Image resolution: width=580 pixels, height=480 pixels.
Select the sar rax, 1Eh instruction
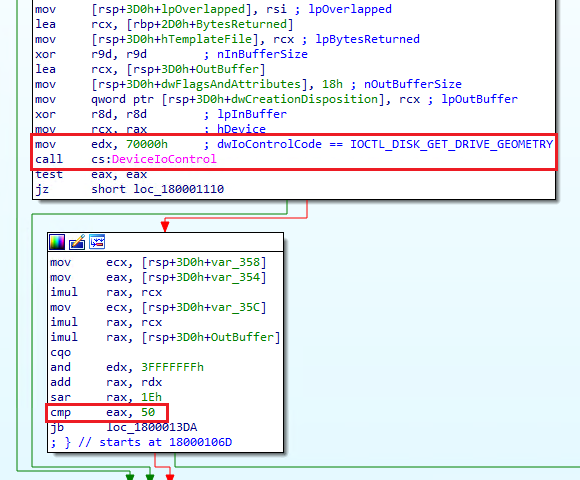pos(106,397)
